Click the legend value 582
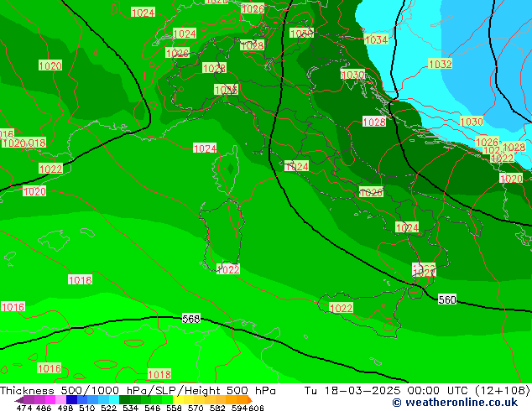Image resolution: width=532 pixels, height=411 pixels. [x=217, y=408]
